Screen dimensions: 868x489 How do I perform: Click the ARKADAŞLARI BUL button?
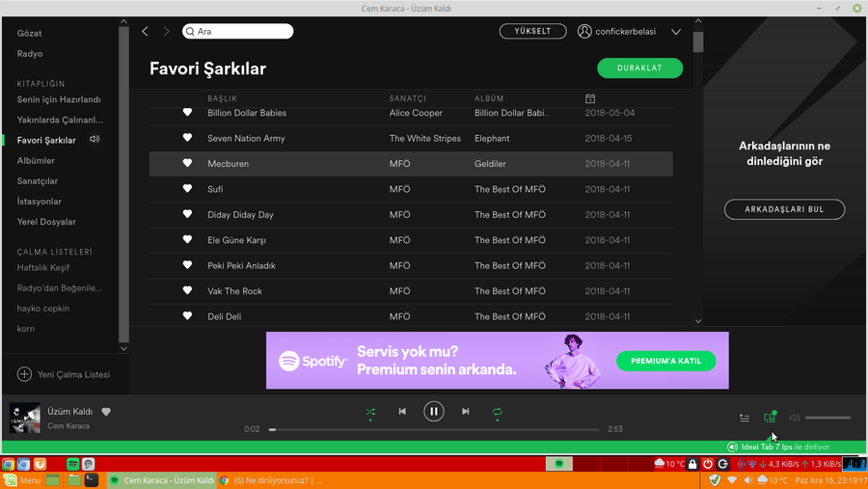point(784,209)
